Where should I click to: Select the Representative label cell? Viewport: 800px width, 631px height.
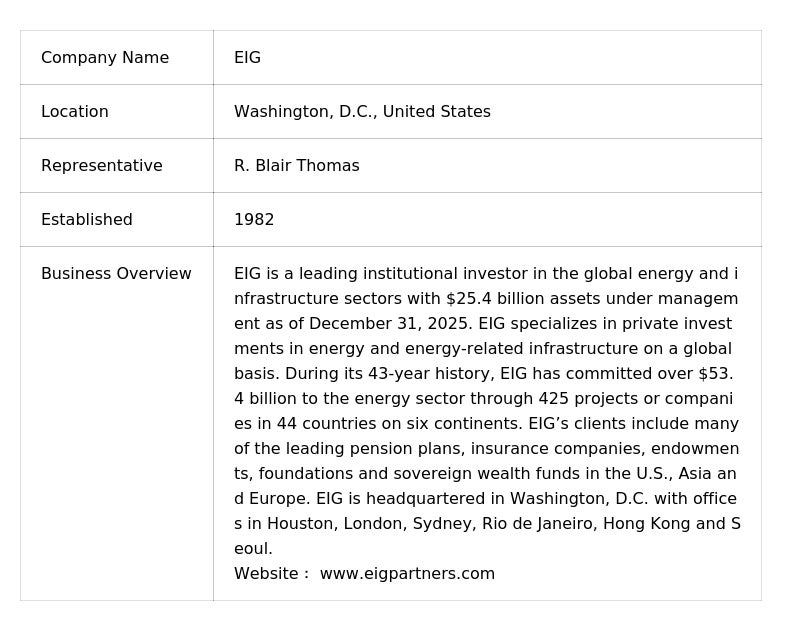[101, 166]
